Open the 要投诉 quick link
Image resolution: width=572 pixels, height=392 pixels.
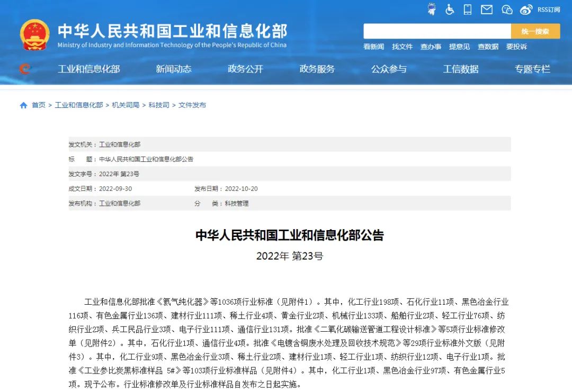(516, 47)
